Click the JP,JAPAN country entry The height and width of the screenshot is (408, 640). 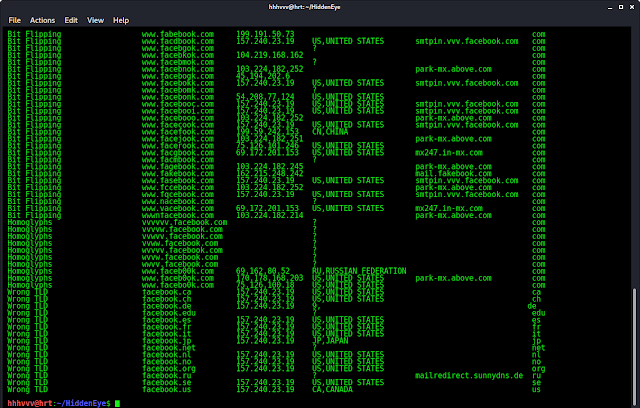pyautogui.click(x=330, y=341)
